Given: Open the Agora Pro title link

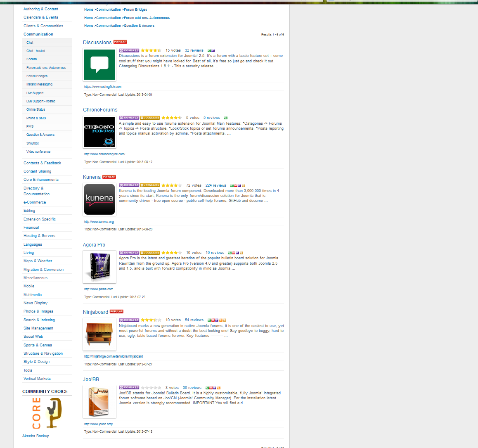Looking at the screenshot, I should click(94, 245).
